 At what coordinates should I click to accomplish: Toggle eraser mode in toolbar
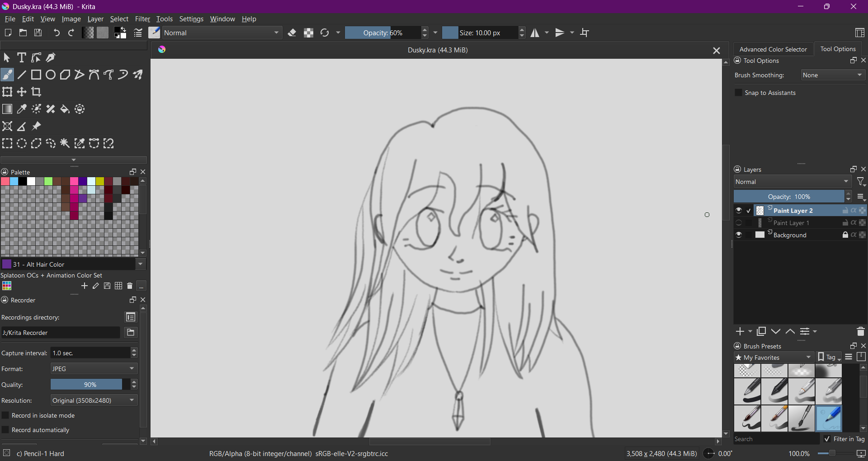point(292,33)
